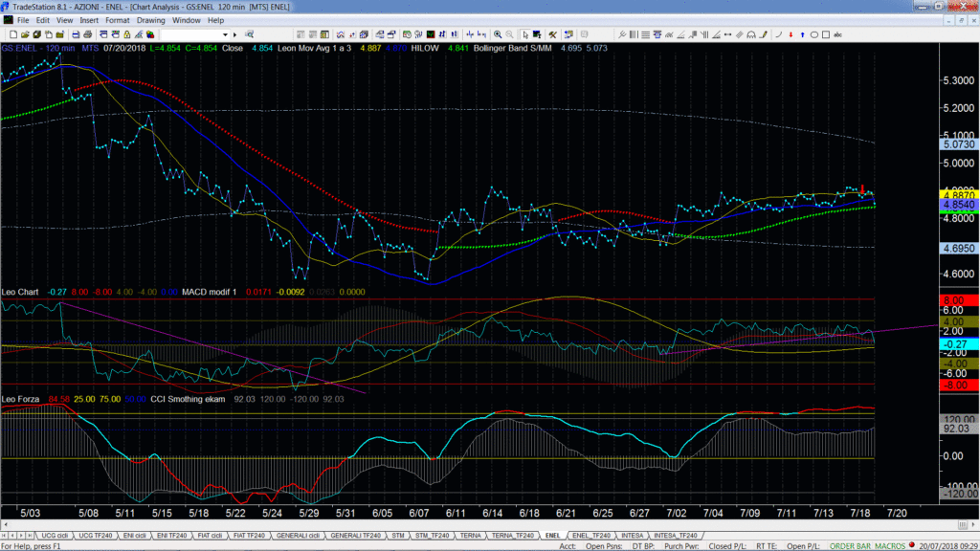Viewport: 980px width, 551px height.
Task: Open the Format menu
Action: coord(118,20)
